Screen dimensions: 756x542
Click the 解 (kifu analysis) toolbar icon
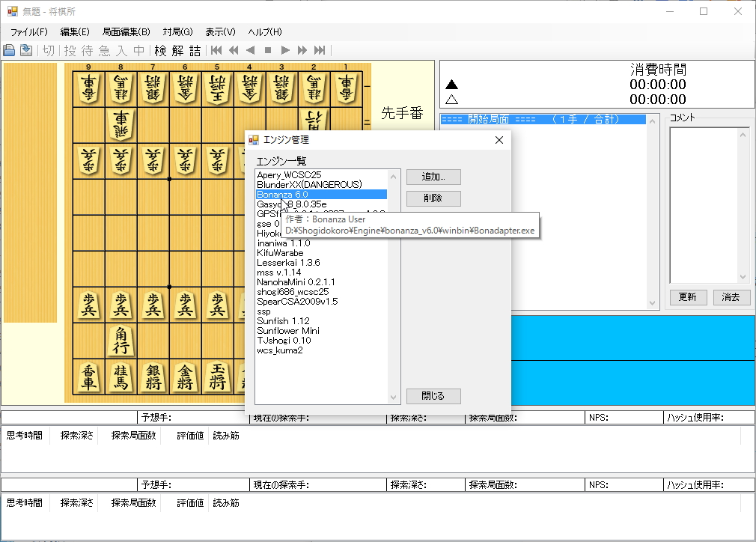[178, 51]
